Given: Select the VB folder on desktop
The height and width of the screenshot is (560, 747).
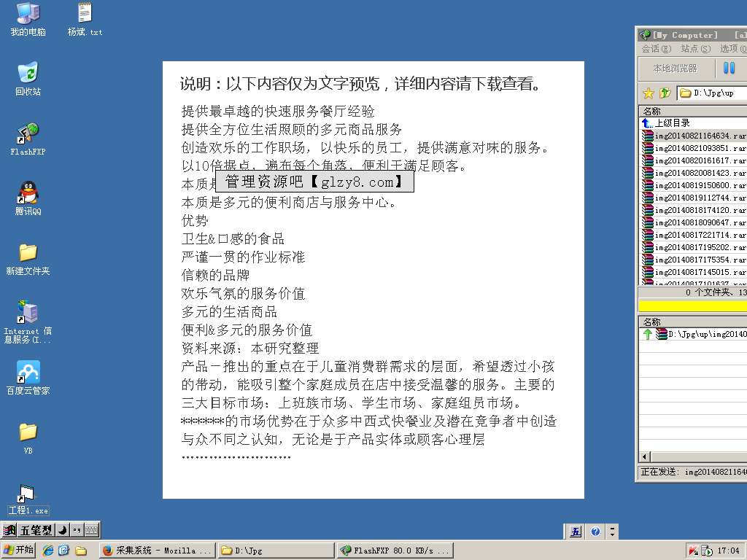Looking at the screenshot, I should click(x=28, y=438).
